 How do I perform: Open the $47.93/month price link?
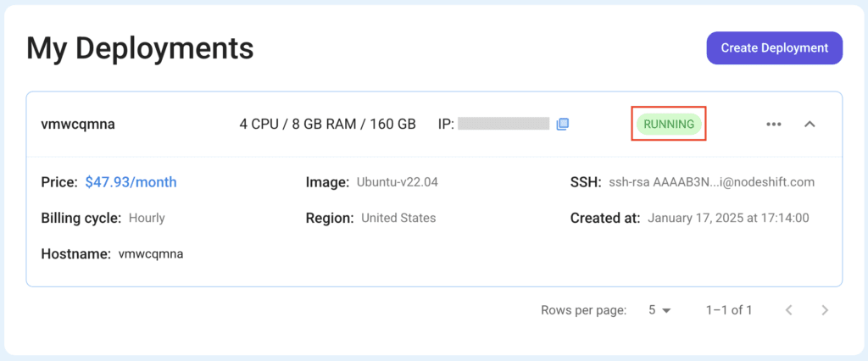click(x=131, y=182)
